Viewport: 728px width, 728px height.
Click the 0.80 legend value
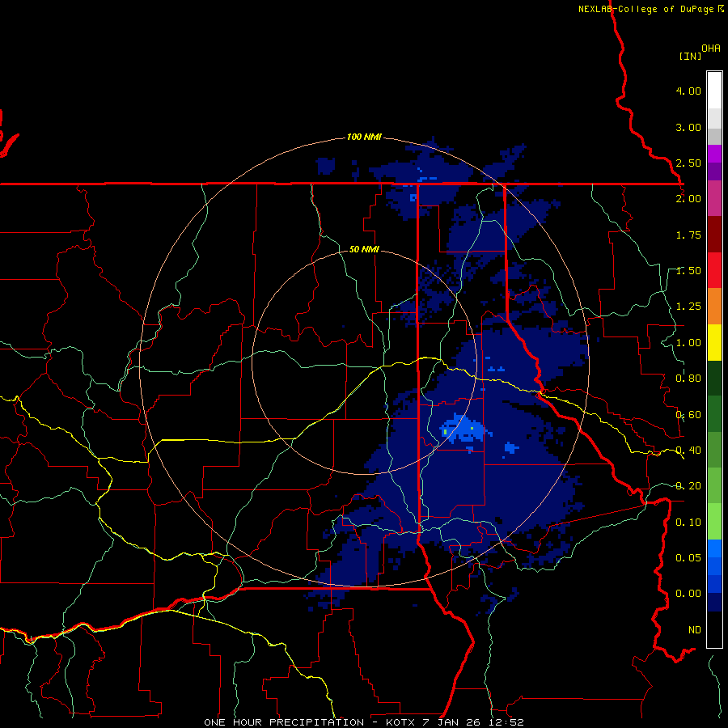click(x=688, y=379)
